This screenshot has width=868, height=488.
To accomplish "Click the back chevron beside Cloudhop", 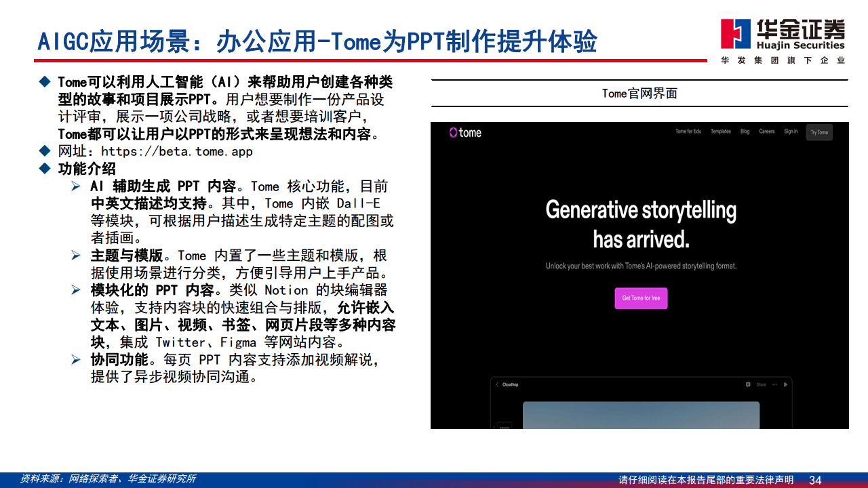I will click(496, 384).
